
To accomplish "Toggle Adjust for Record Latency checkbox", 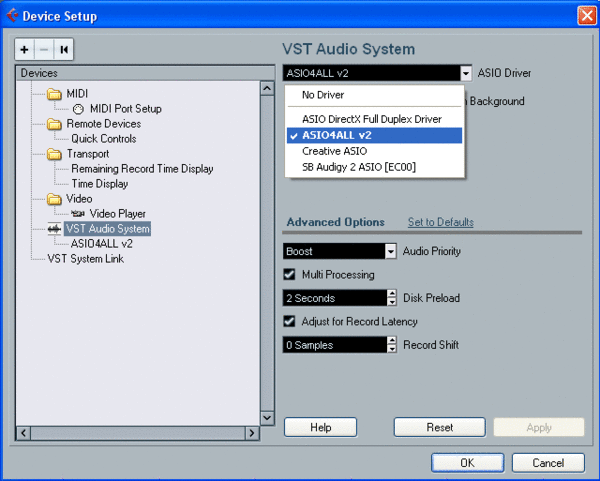I will pos(289,321).
